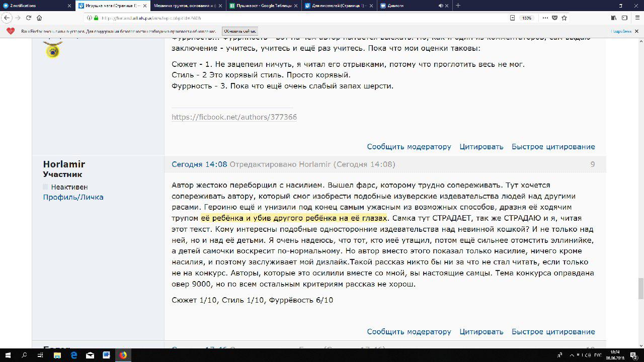Screen dimensions: 644x362
Task: Switch to 'Пушкхвост - Google Таблицы' tab
Action: coord(264,6)
